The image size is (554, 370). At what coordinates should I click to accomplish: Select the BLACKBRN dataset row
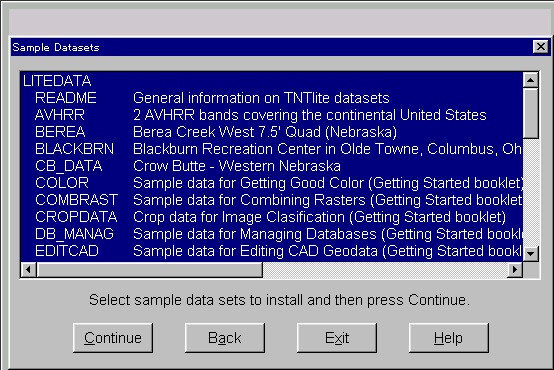click(271, 149)
